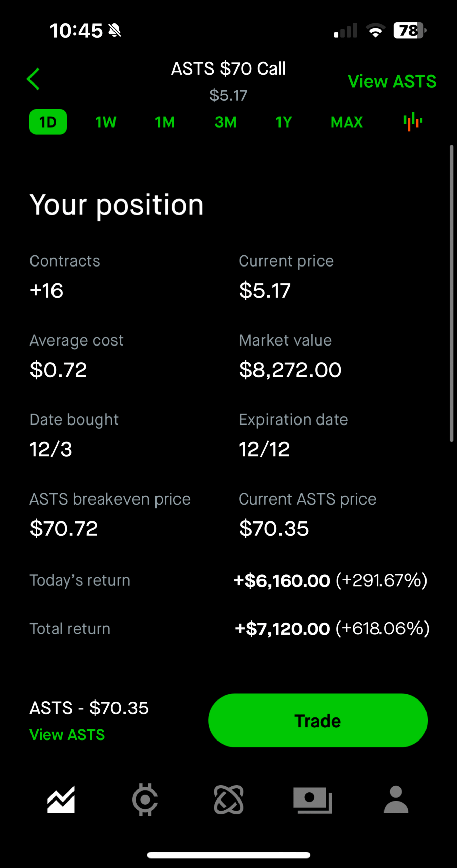
Task: Select the 3M chart range
Action: pyautogui.click(x=225, y=122)
